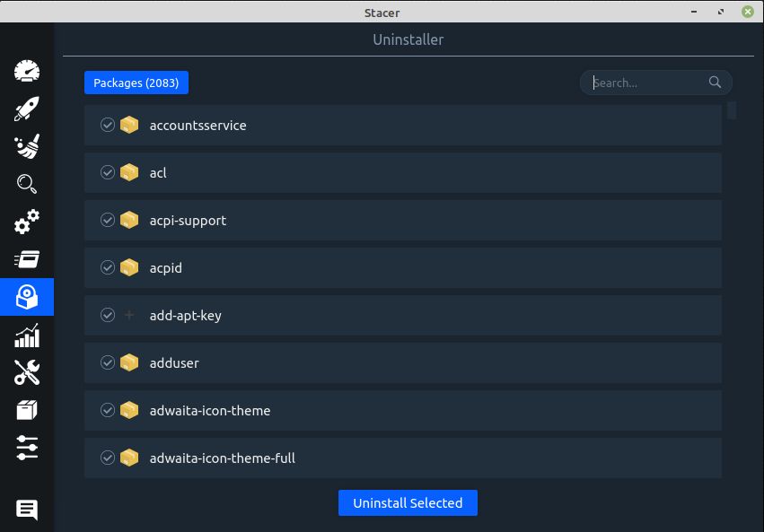The width and height of the screenshot is (764, 532).
Task: Open System Cleaner broom icon
Action: point(27,146)
